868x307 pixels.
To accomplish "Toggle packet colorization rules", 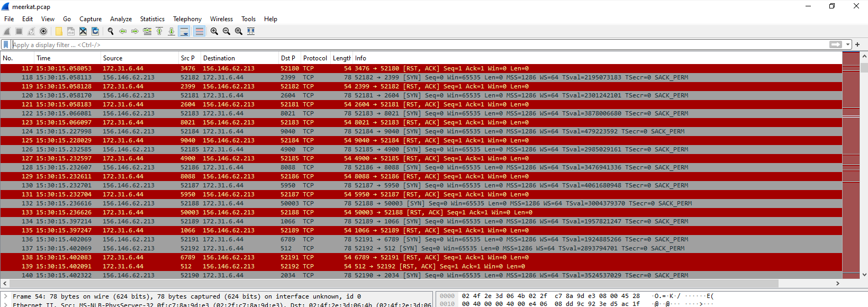I will pyautogui.click(x=199, y=31).
